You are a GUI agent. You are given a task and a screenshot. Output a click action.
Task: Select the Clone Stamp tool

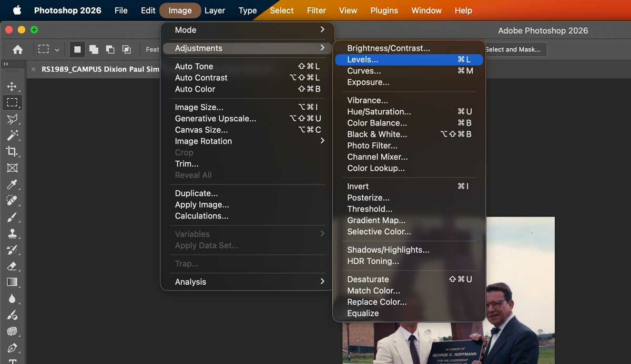(x=12, y=233)
